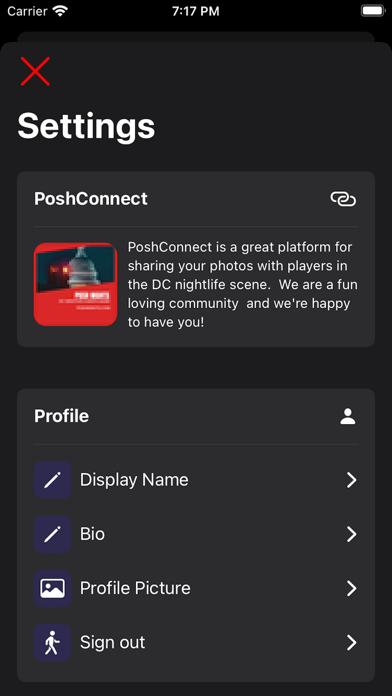Expand the Profile Picture chevron
This screenshot has width=392, height=696.
pos(352,588)
